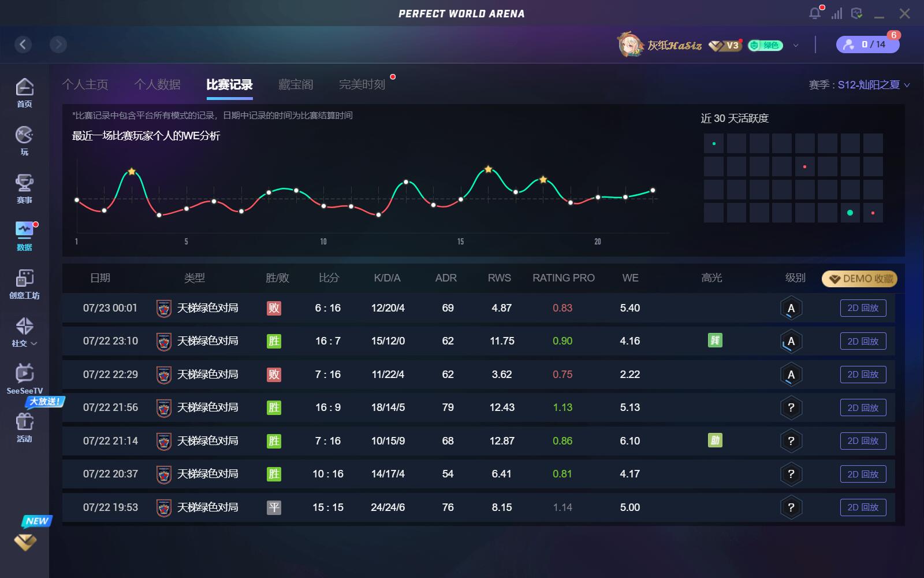Click ladder emblem icon on 07/22 21:56 row

[164, 408]
